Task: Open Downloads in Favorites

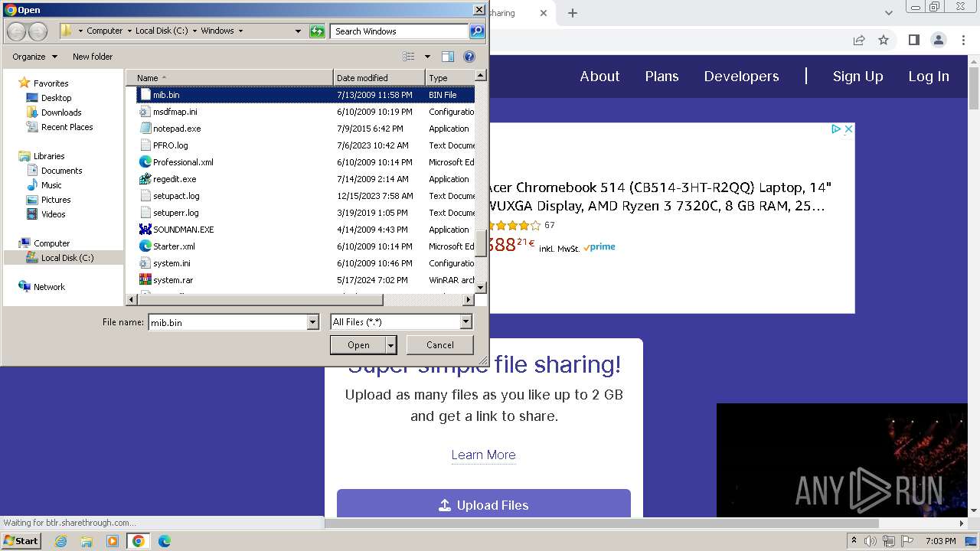Action: pyautogui.click(x=61, y=112)
